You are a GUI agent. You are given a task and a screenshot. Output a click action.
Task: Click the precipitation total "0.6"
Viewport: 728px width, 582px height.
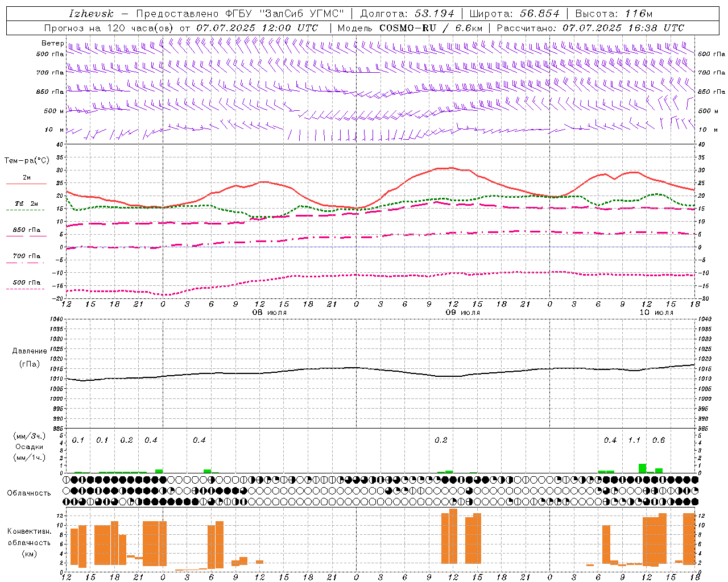[659, 440]
